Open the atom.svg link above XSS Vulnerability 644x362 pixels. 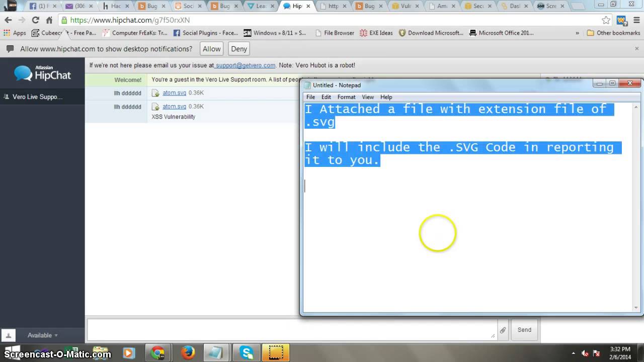[x=174, y=107]
